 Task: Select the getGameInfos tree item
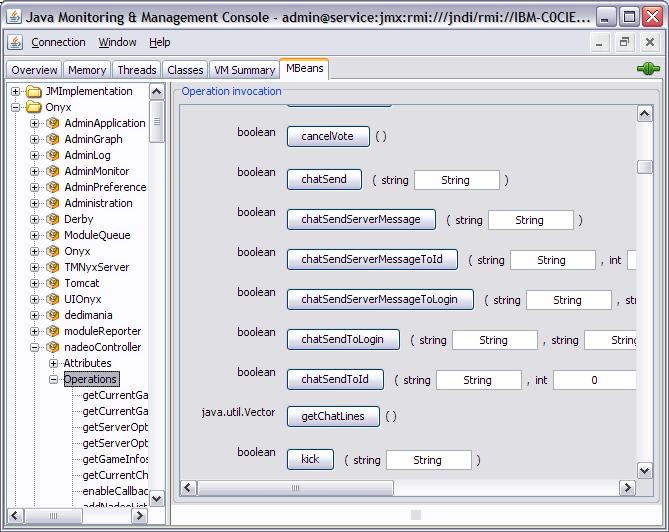(115, 459)
